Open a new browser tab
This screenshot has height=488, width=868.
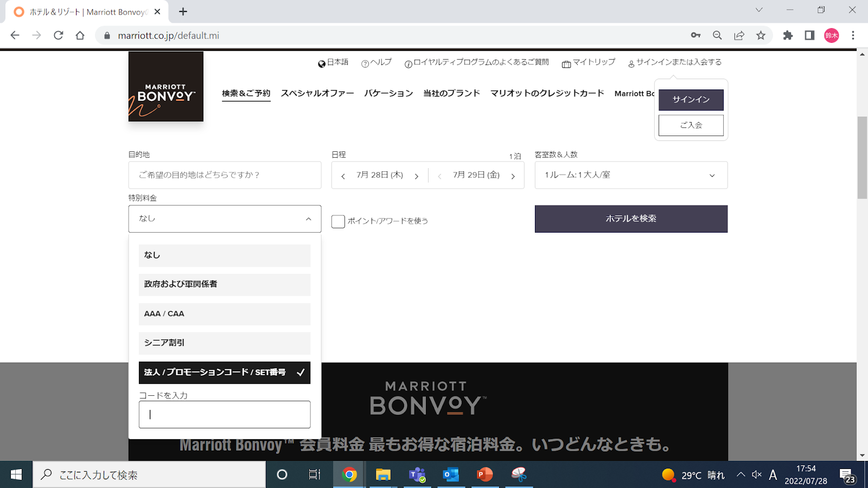[x=183, y=11]
